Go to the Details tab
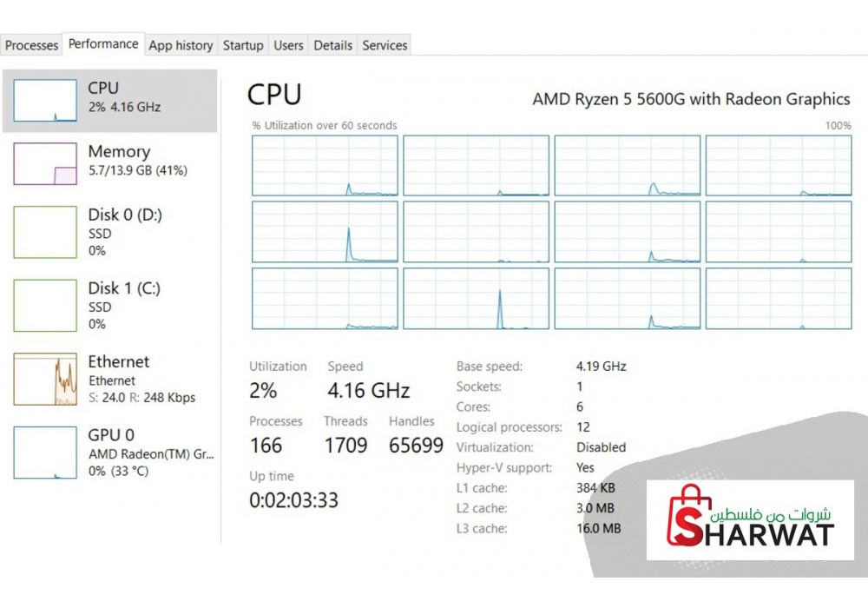The width and height of the screenshot is (868, 608). [x=333, y=45]
